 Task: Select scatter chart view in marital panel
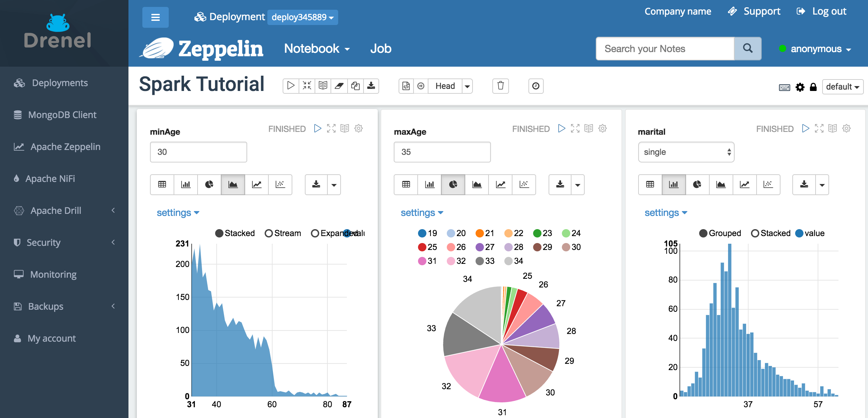tap(768, 184)
